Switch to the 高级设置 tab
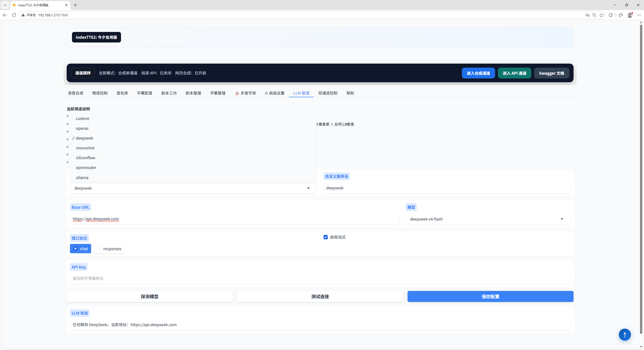The image size is (644, 350). tap(274, 93)
